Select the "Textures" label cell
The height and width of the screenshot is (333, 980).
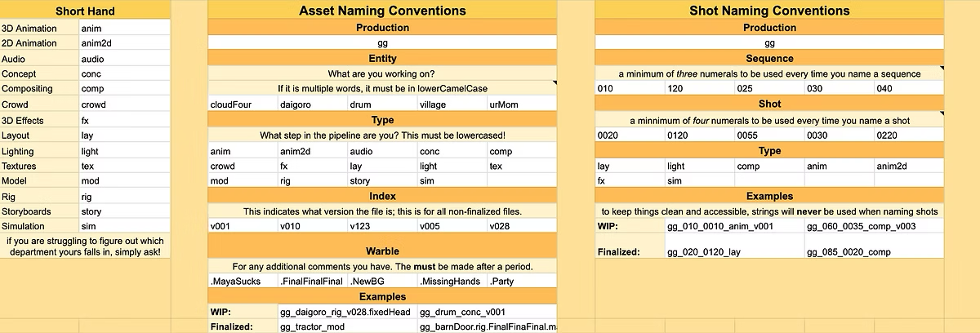pyautogui.click(x=39, y=166)
